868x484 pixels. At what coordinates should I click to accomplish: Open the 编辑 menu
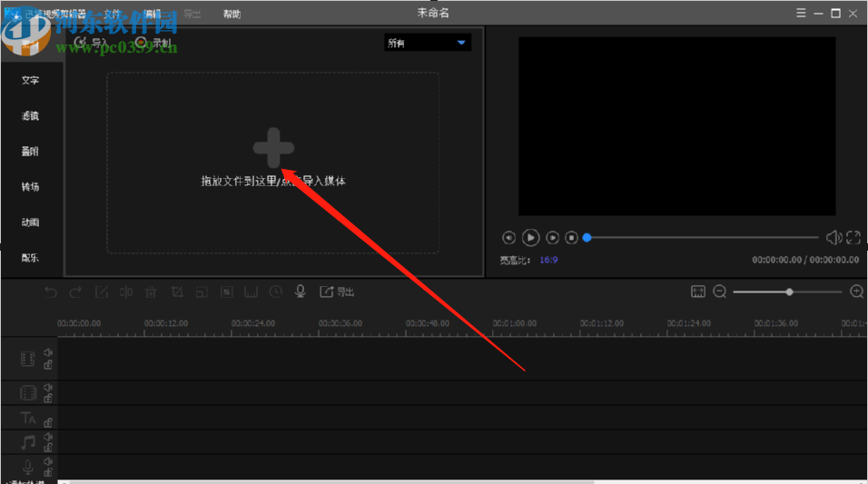(x=153, y=14)
